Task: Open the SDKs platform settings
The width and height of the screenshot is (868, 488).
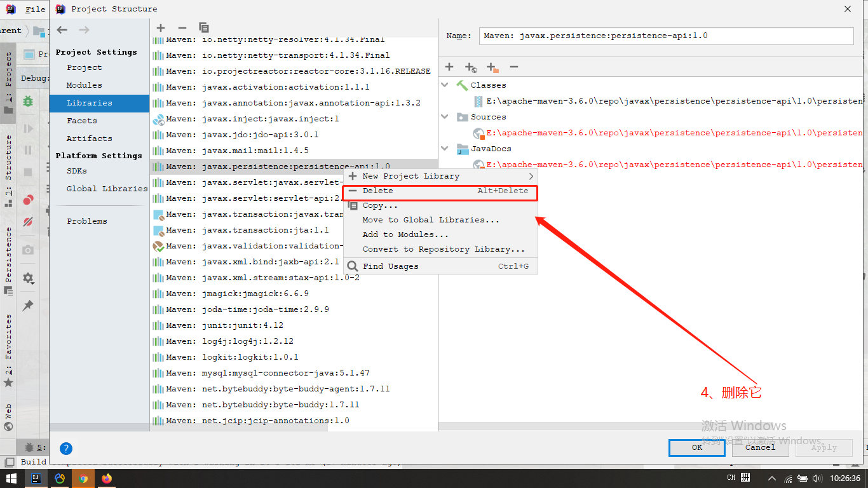Action: (x=77, y=171)
